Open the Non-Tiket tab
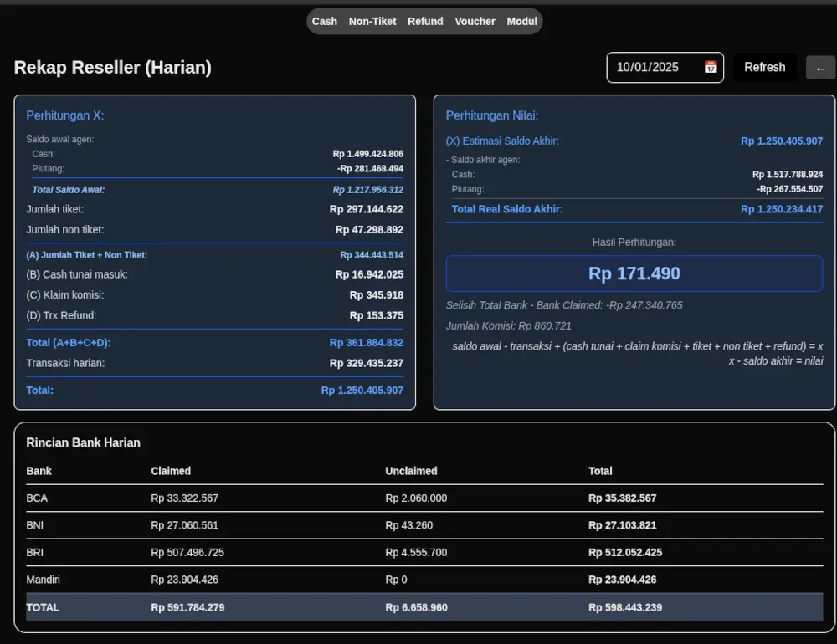Viewport: 837px width, 644px height. click(372, 21)
